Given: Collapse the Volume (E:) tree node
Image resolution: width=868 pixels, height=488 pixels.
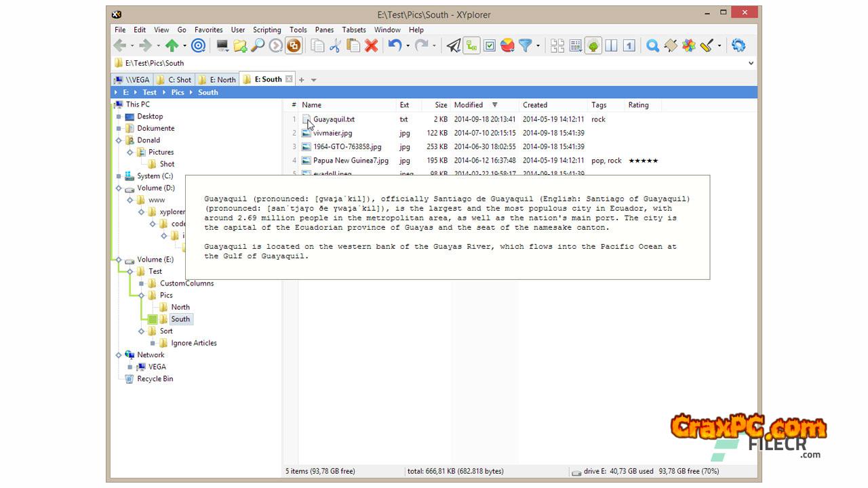Looking at the screenshot, I should (119, 260).
